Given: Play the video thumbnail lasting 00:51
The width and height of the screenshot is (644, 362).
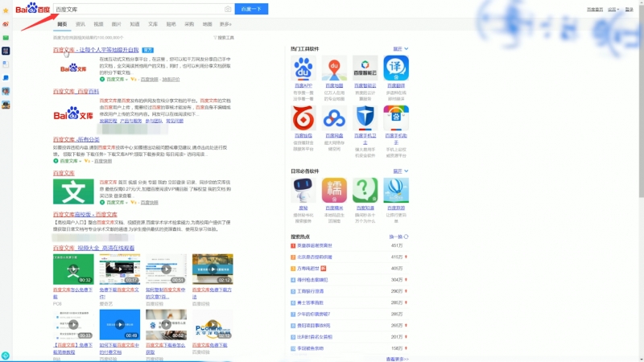Looking at the screenshot, I should (166, 269).
